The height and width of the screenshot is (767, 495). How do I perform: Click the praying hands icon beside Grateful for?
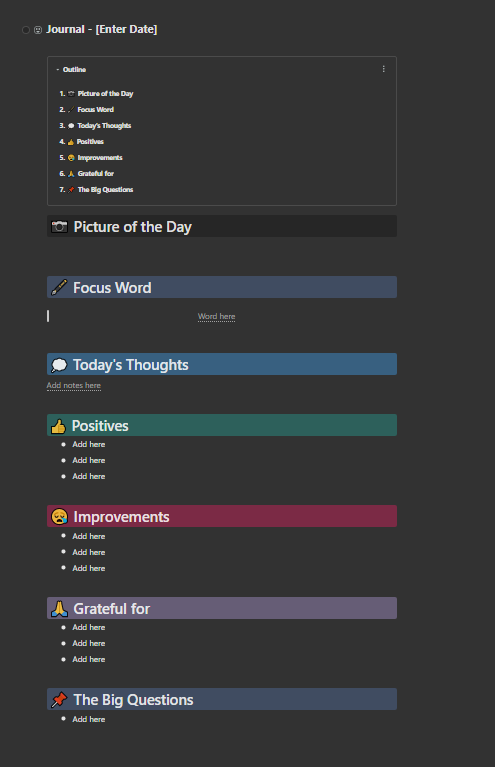click(x=59, y=609)
